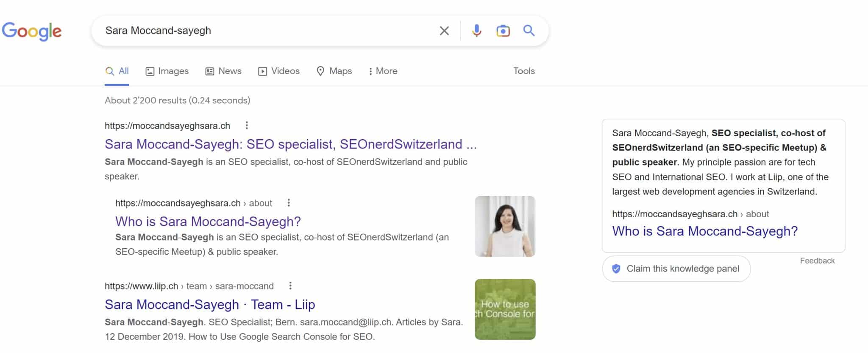Click Claim this knowledge panel button
This screenshot has width=868, height=353.
676,269
